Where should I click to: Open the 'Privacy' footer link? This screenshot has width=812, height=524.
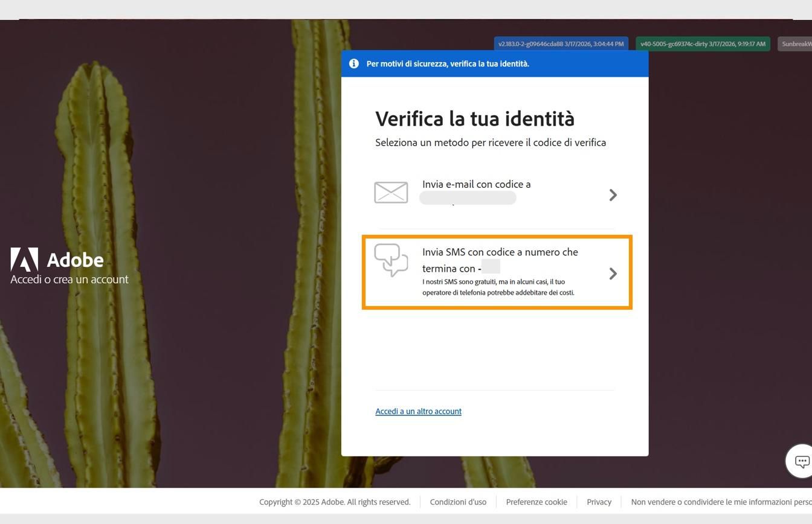599,502
